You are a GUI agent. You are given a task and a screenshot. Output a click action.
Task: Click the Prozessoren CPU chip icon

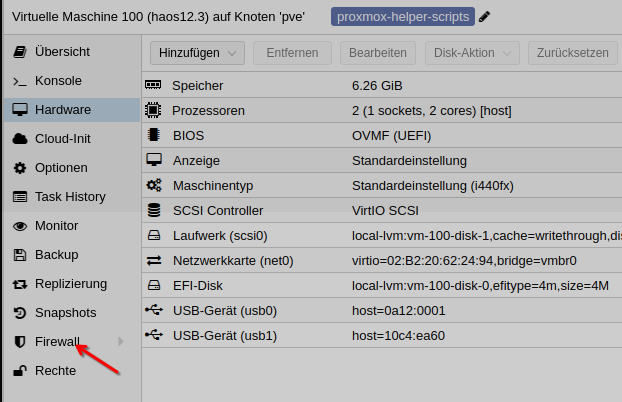(154, 110)
